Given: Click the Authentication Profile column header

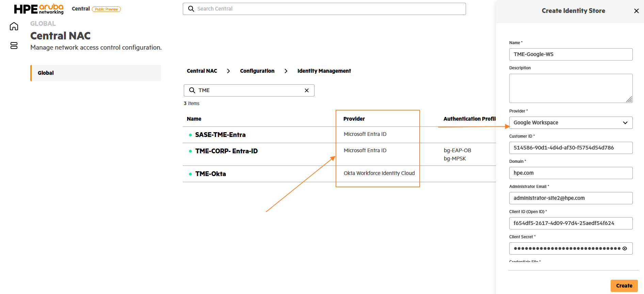Looking at the screenshot, I should [469, 119].
